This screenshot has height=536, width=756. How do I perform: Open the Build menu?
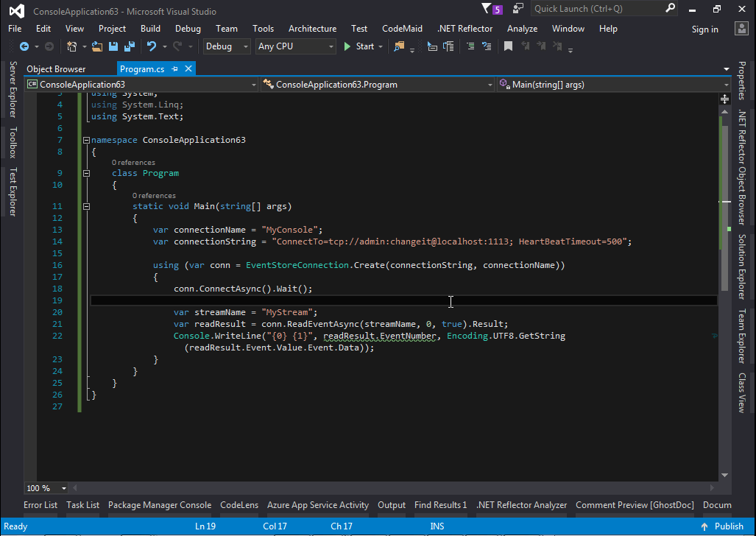click(x=150, y=29)
